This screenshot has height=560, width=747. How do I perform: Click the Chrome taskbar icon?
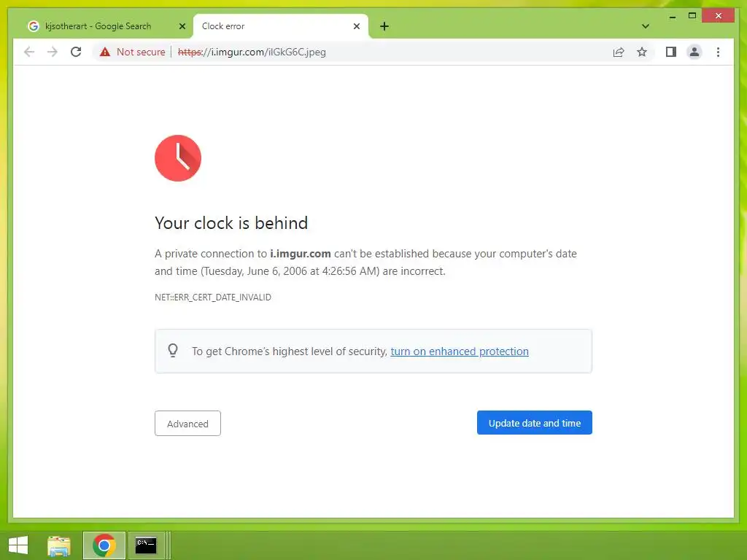point(104,545)
